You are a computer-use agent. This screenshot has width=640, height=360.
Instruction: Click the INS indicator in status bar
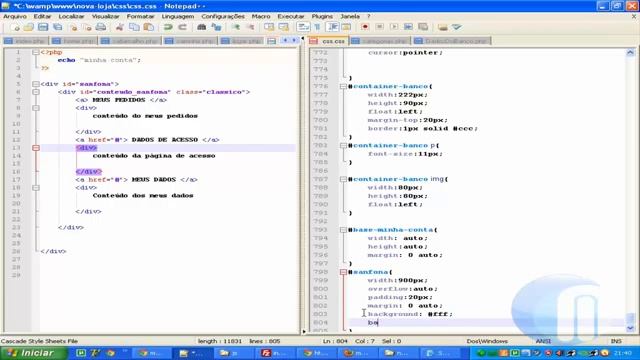(616, 341)
